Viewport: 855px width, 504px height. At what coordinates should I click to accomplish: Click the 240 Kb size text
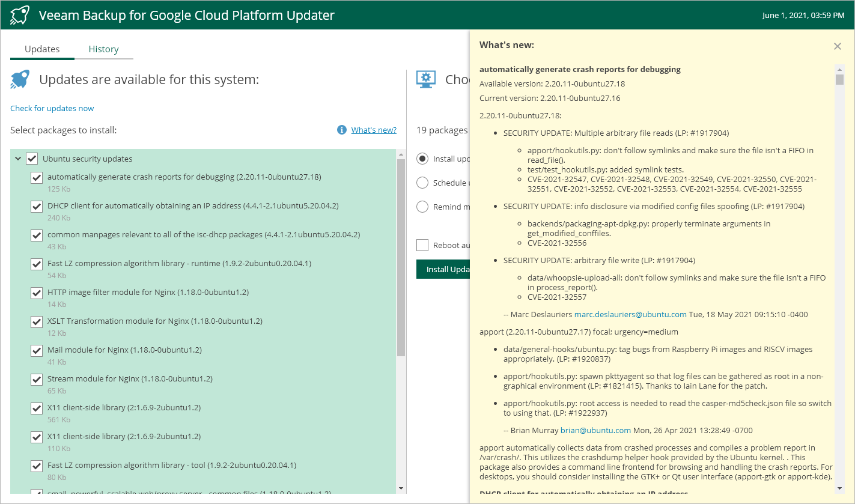59,218
